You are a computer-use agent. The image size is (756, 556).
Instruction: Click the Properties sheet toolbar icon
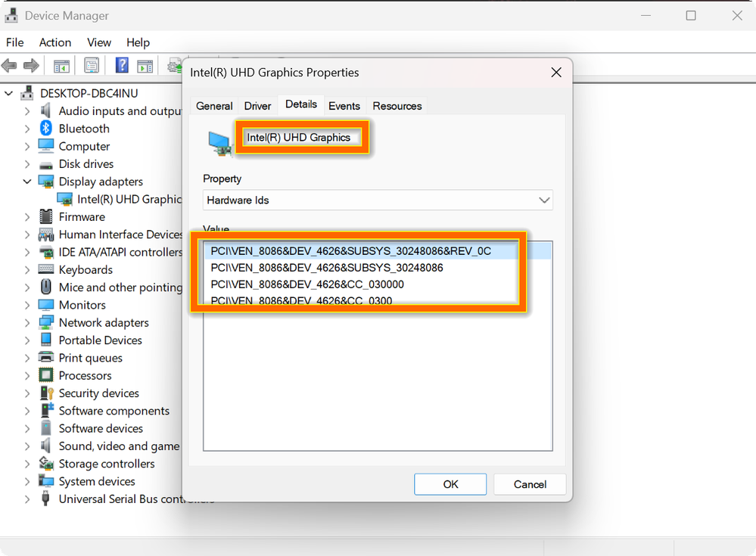pyautogui.click(x=91, y=66)
